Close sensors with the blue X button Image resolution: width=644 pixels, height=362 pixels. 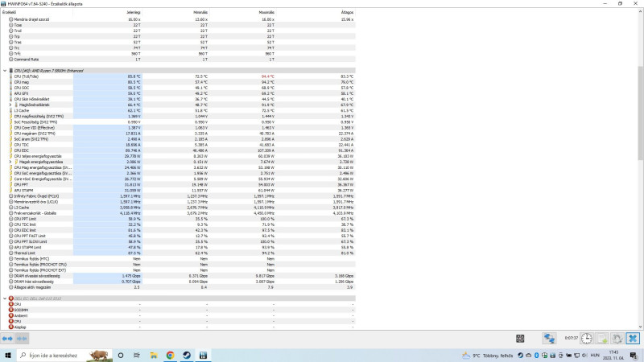633,339
